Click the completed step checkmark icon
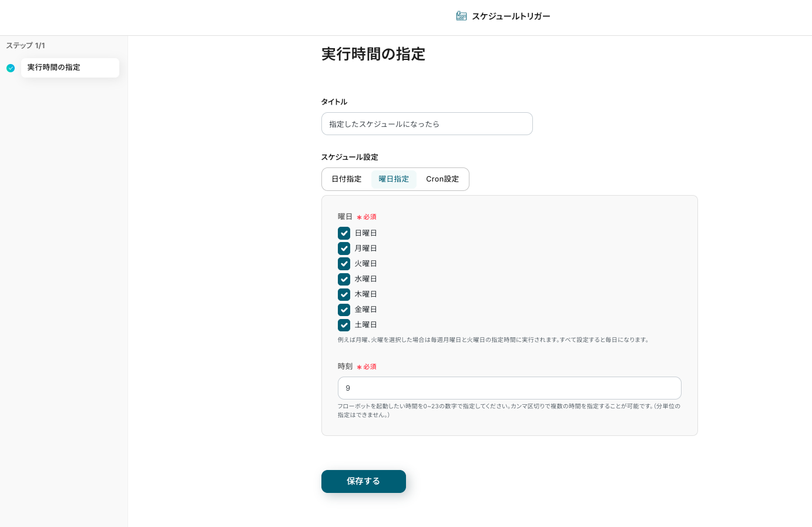The width and height of the screenshot is (812, 527). click(x=11, y=68)
